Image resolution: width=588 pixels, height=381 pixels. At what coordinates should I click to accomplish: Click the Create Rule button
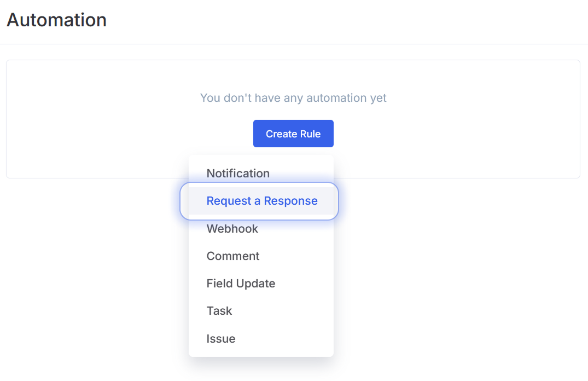[293, 134]
